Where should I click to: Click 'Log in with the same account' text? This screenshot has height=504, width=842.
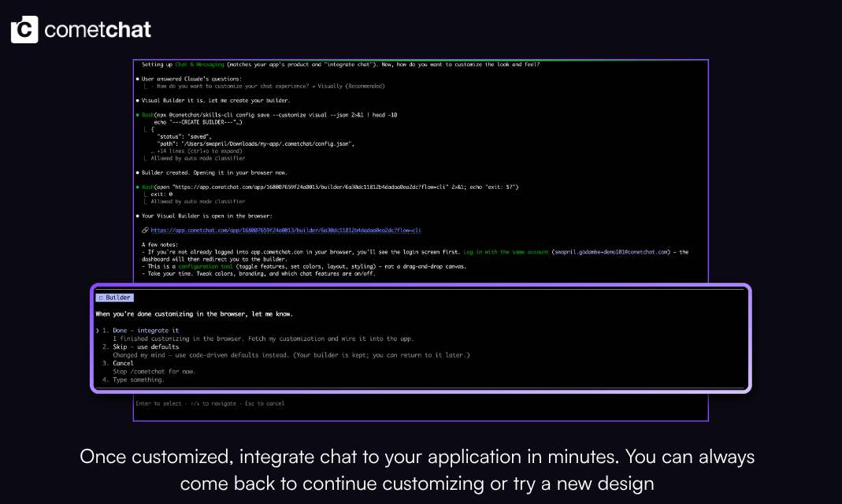[506, 252]
